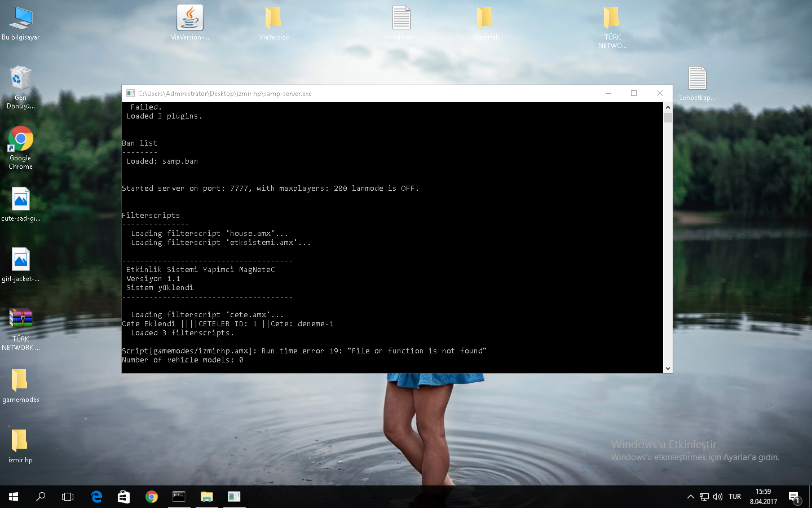Launch Microsoft Edge from taskbar

[96, 497]
